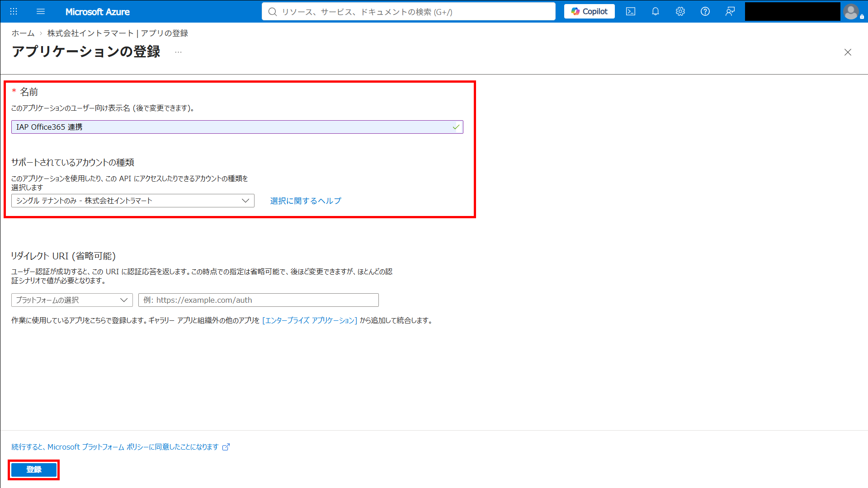The height and width of the screenshot is (488, 868).
Task: Click the 登録 button
Action: tap(34, 469)
